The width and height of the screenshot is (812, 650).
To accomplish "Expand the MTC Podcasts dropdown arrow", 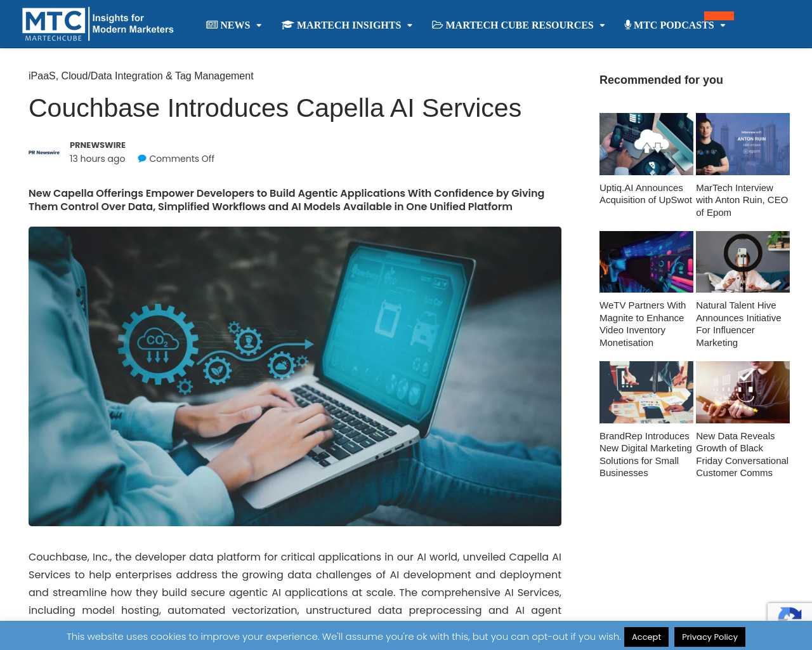I will point(723,25).
